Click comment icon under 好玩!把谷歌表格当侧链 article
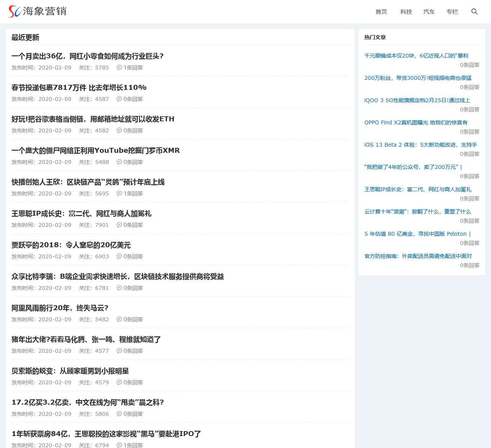Image resolution: width=491 pixels, height=448 pixels. 119,131
